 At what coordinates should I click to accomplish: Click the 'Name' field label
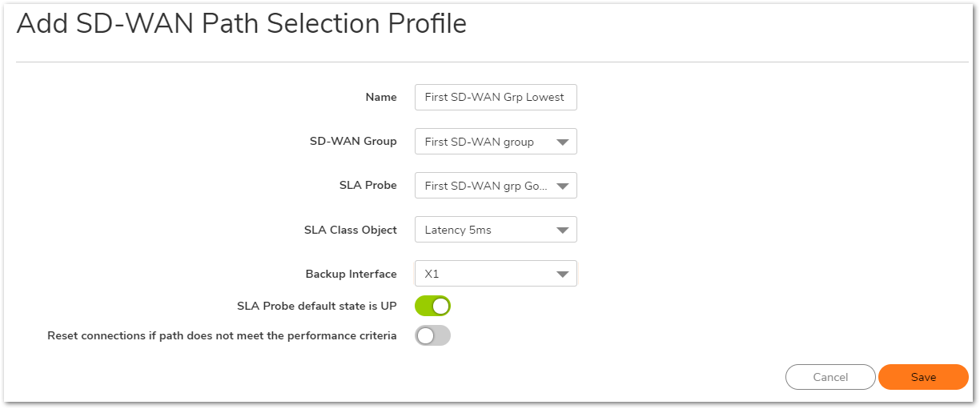381,98
